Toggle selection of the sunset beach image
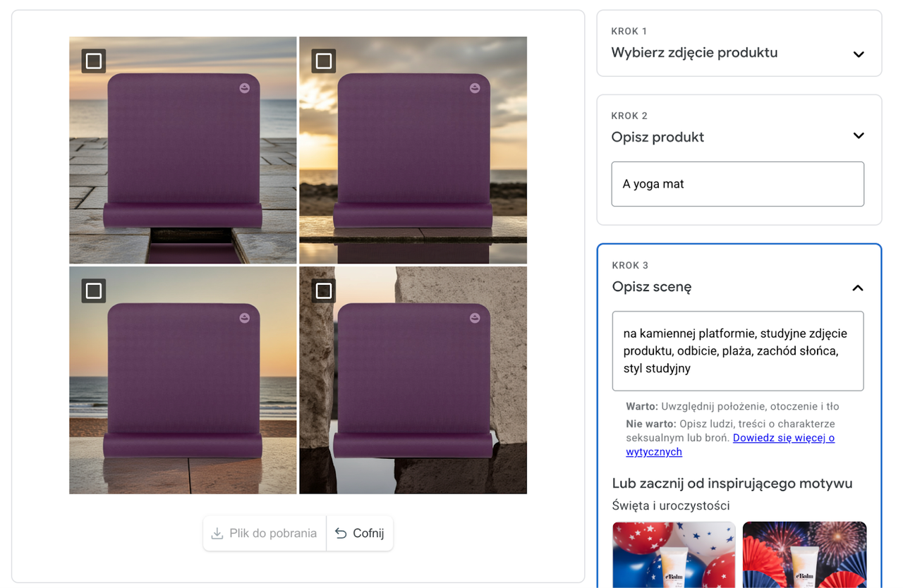Viewport: 903px width, 588px height. [x=413, y=149]
